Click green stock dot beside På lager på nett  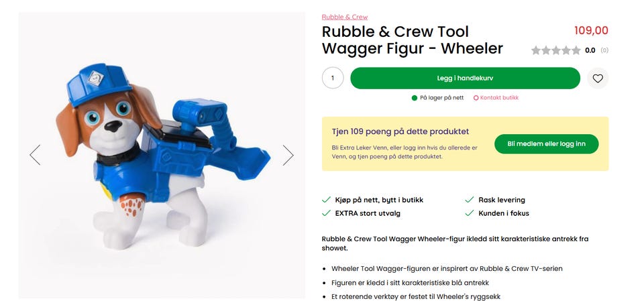tap(415, 98)
